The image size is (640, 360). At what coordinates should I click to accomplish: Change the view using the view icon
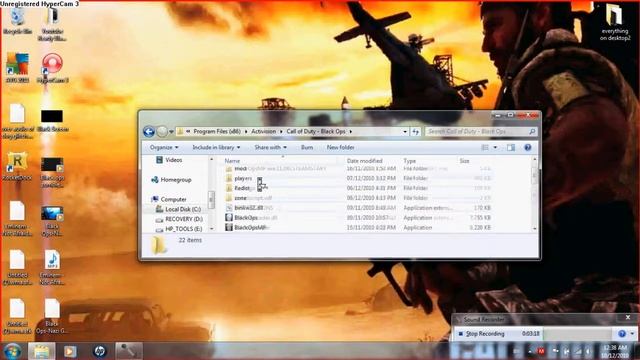[485, 147]
